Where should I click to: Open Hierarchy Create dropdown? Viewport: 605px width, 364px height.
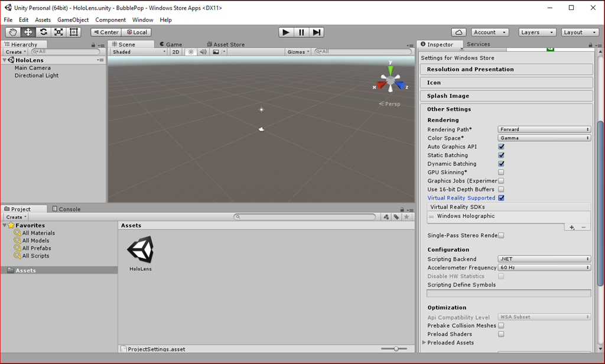tap(16, 52)
